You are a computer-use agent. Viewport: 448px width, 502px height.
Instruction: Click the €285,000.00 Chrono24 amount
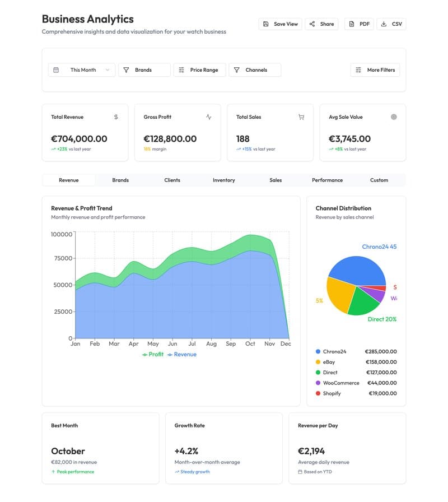pos(381,351)
